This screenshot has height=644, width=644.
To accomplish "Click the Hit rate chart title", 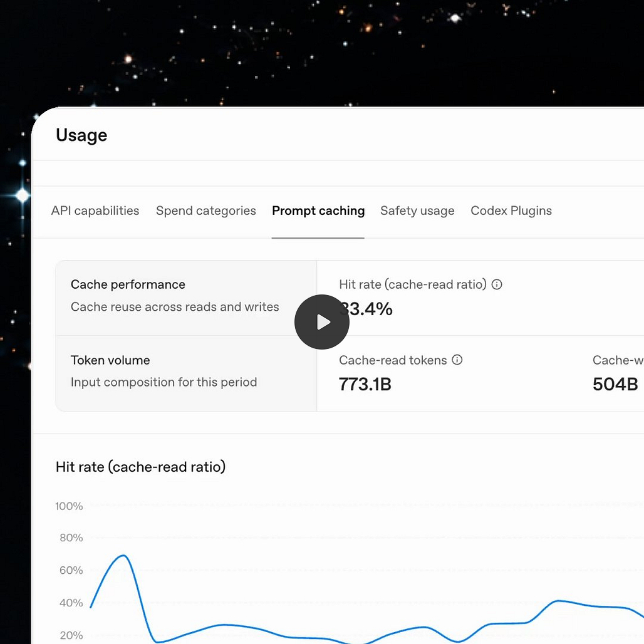I will point(140,467).
